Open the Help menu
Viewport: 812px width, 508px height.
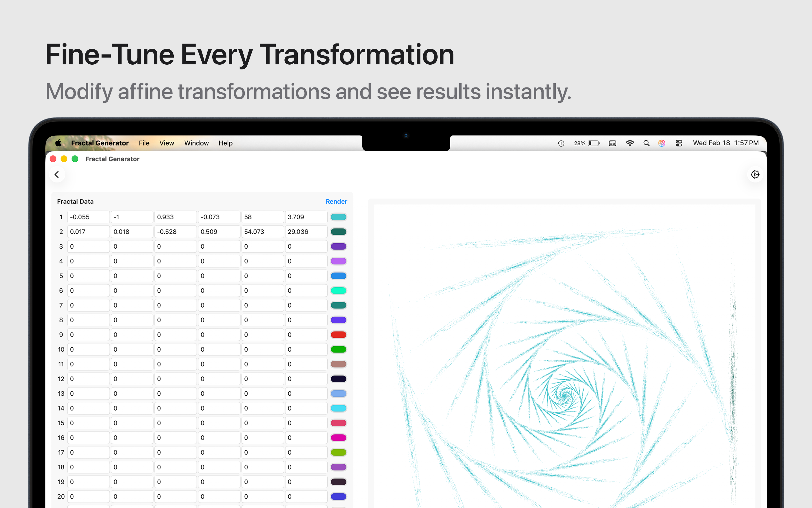point(226,143)
